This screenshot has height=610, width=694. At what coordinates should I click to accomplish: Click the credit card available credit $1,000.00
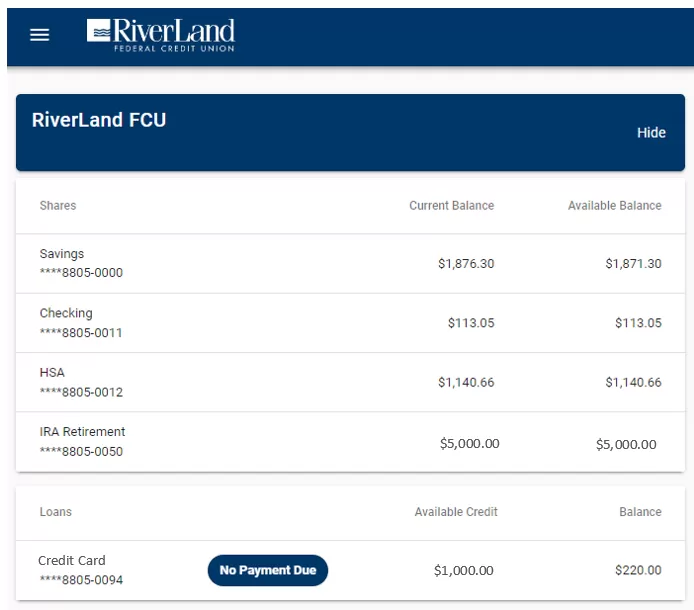(463, 570)
